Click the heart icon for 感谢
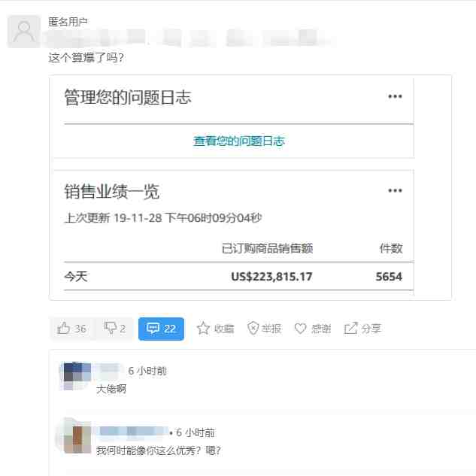The image size is (476, 476). coord(300,329)
